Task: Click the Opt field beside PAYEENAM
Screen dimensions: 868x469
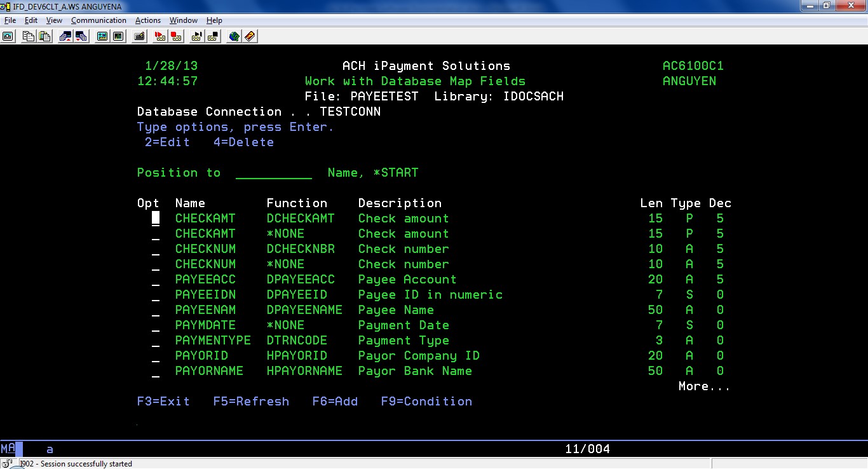Action: pyautogui.click(x=156, y=311)
